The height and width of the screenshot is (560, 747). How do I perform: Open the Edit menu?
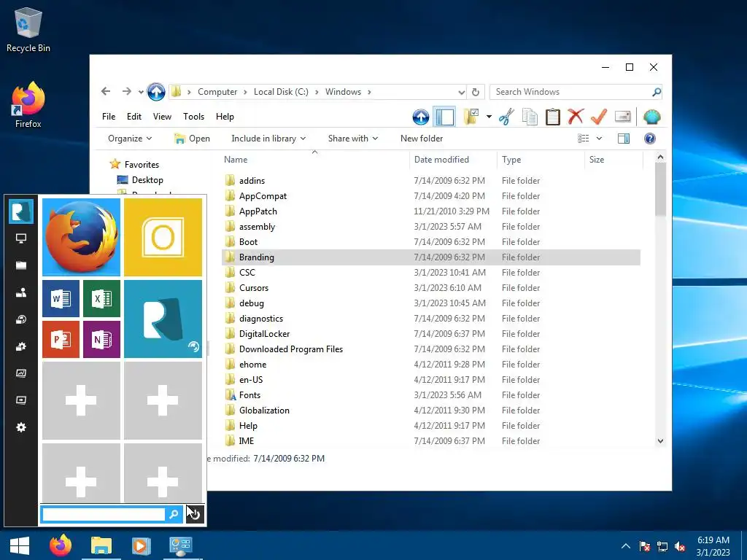click(x=134, y=117)
